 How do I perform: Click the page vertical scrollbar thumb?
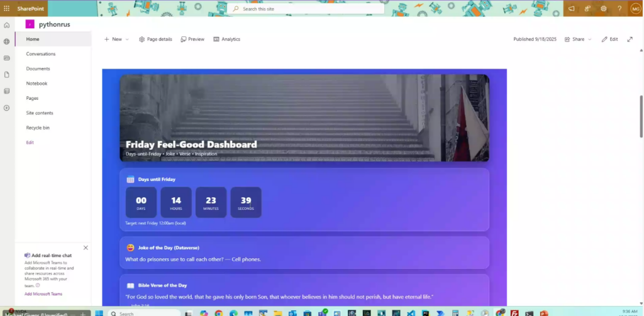641,117
